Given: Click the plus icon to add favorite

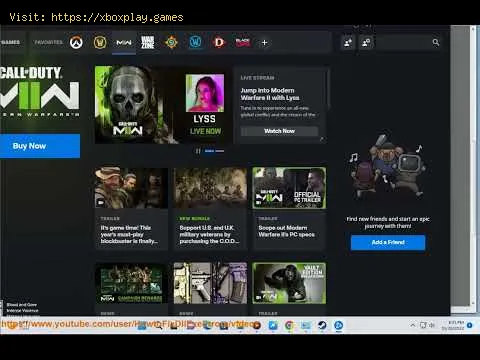Looking at the screenshot, I should [x=264, y=43].
